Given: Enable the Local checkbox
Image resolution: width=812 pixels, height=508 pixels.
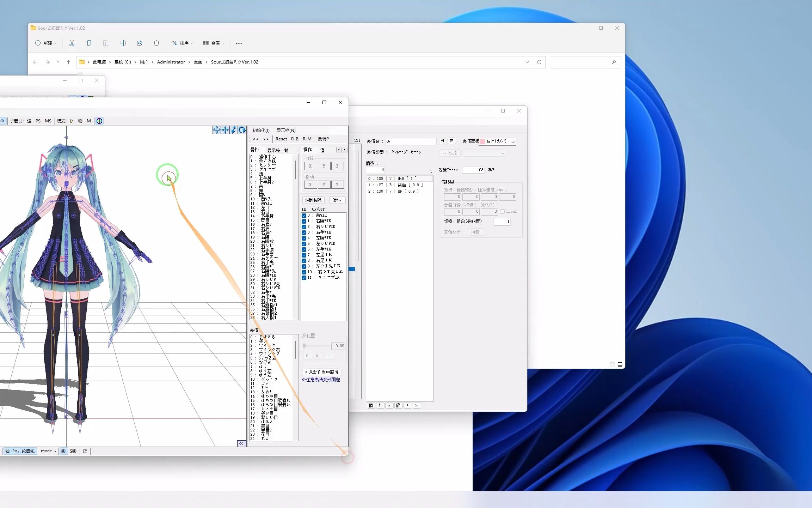Looking at the screenshot, I should tap(503, 212).
